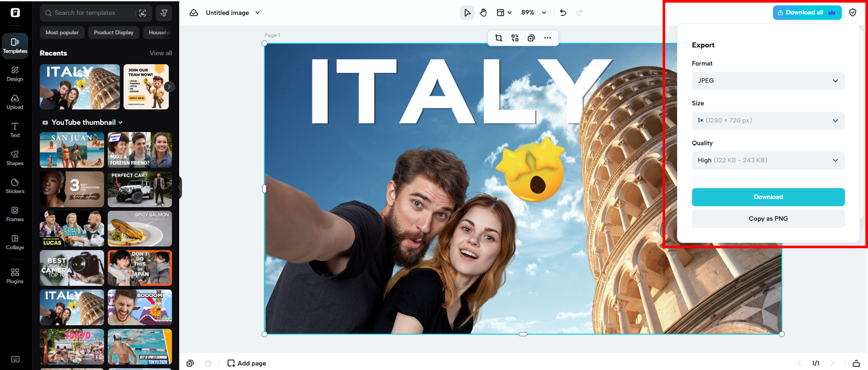Select the Most popular filter tab
Screen dimensions: 868x370
point(62,32)
